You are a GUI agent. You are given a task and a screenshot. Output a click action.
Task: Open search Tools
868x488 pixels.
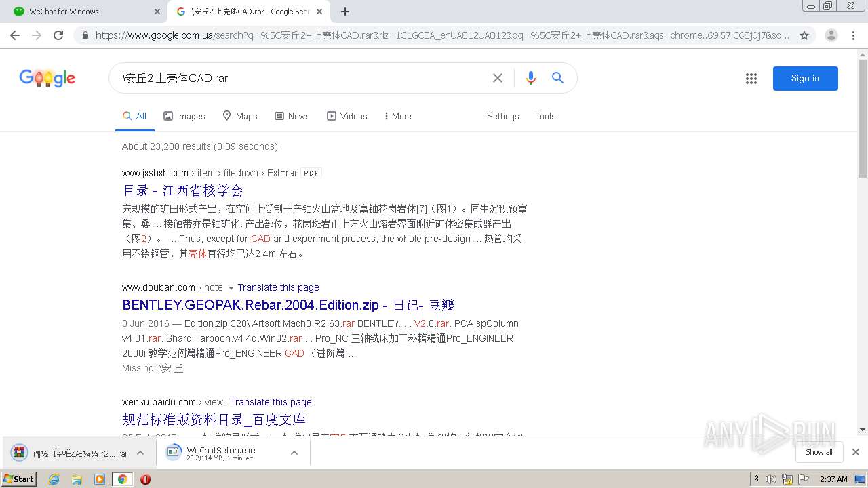[545, 116]
